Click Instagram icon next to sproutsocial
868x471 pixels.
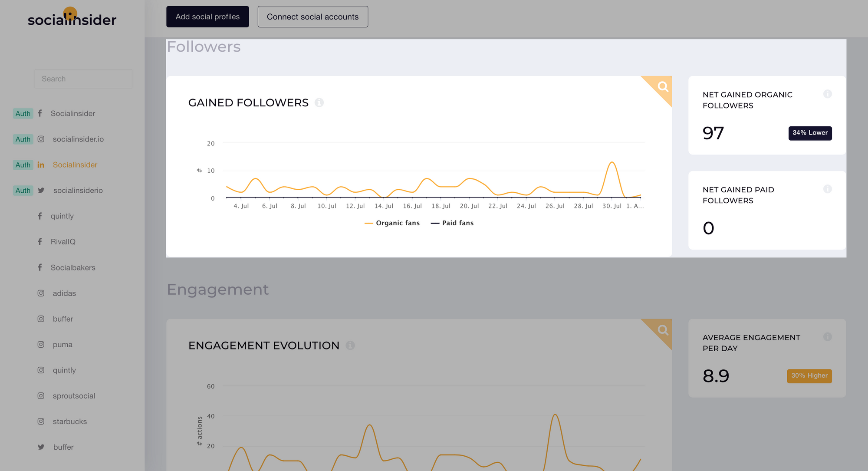41,395
